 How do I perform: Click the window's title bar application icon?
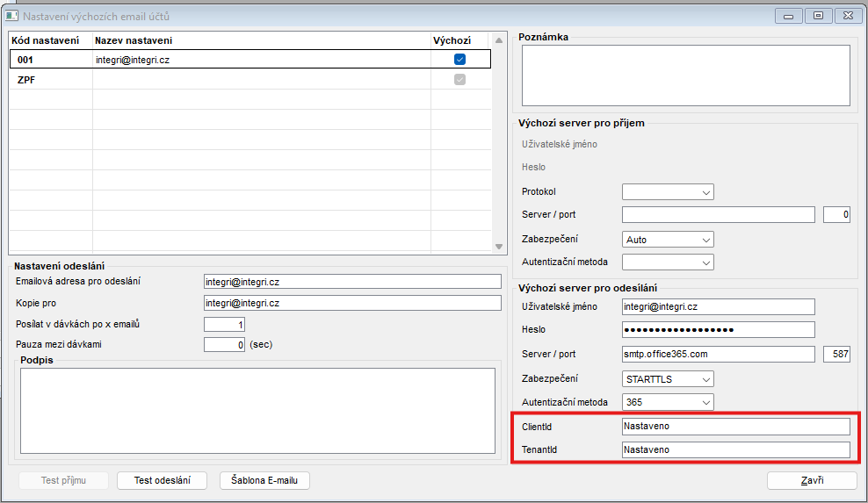coord(11,16)
